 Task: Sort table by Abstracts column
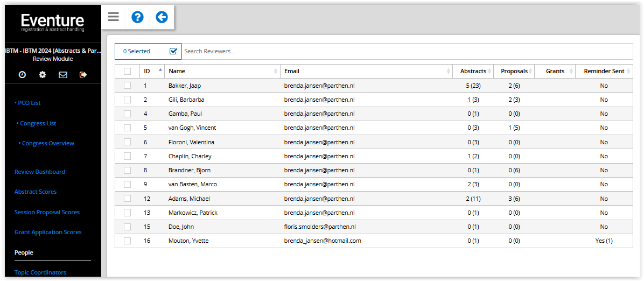(x=473, y=71)
